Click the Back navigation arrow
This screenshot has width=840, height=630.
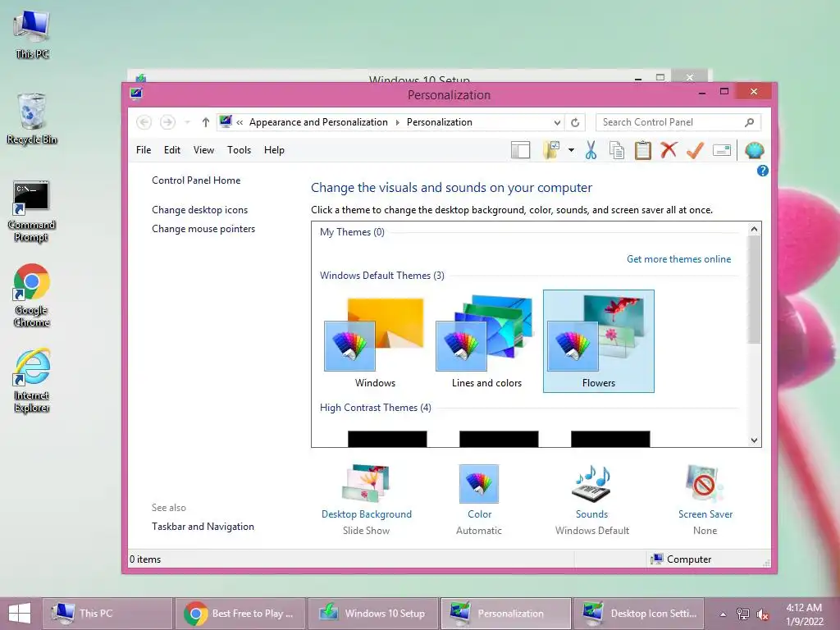coord(144,122)
